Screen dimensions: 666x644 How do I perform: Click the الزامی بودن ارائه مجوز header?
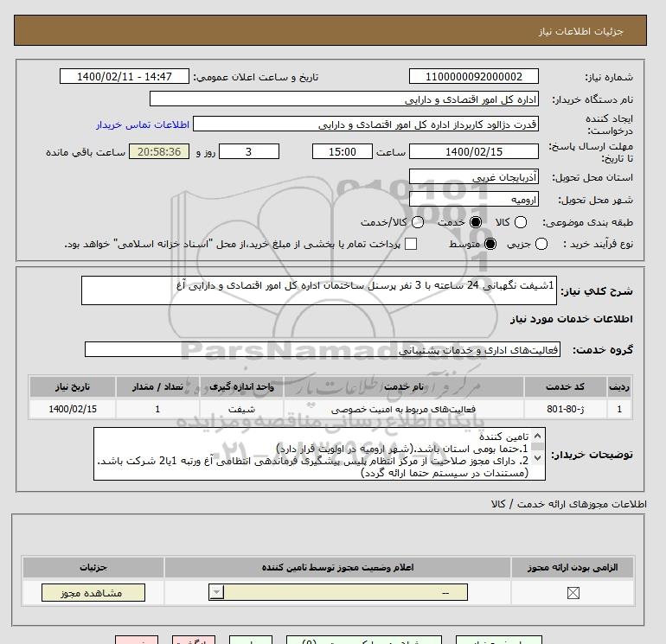[x=573, y=568]
